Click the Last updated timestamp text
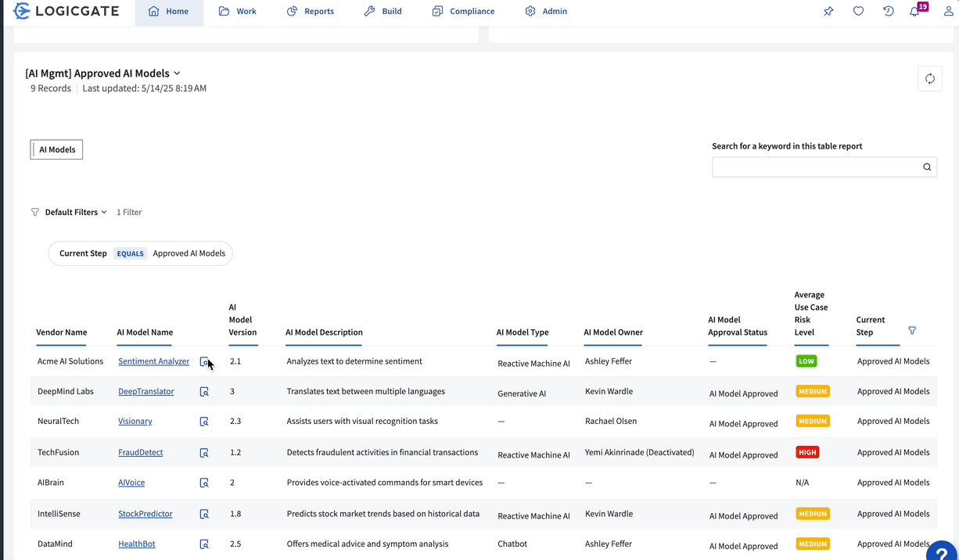This screenshot has width=959, height=560. pos(145,88)
